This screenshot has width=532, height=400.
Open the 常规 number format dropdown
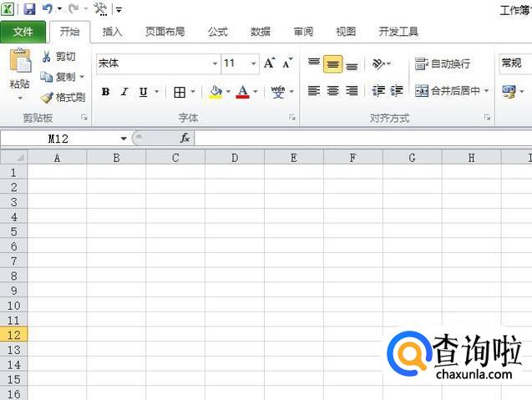(x=516, y=63)
